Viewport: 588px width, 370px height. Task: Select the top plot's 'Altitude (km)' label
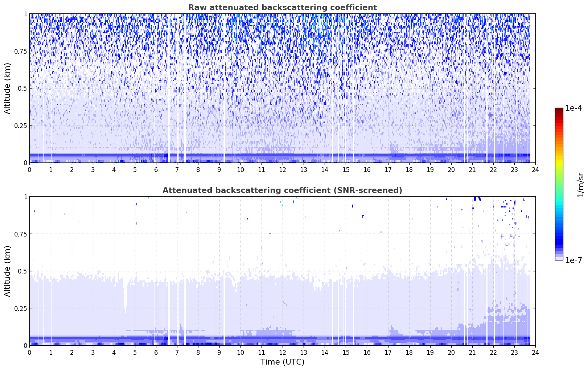pos(8,88)
